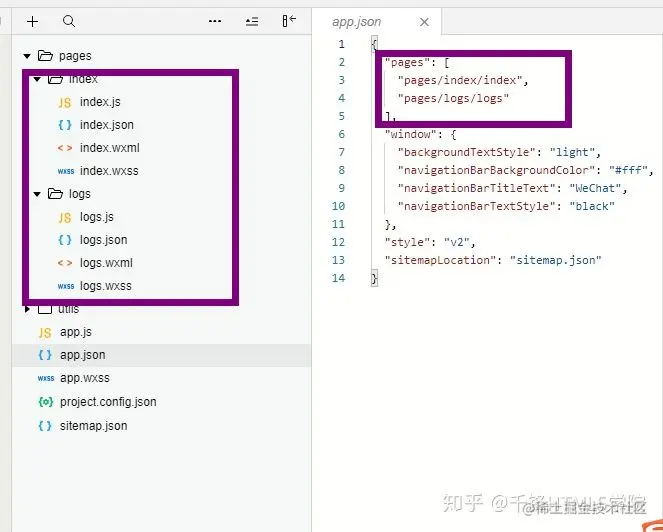Click the "pages/logs/logs" string in code

point(453,98)
